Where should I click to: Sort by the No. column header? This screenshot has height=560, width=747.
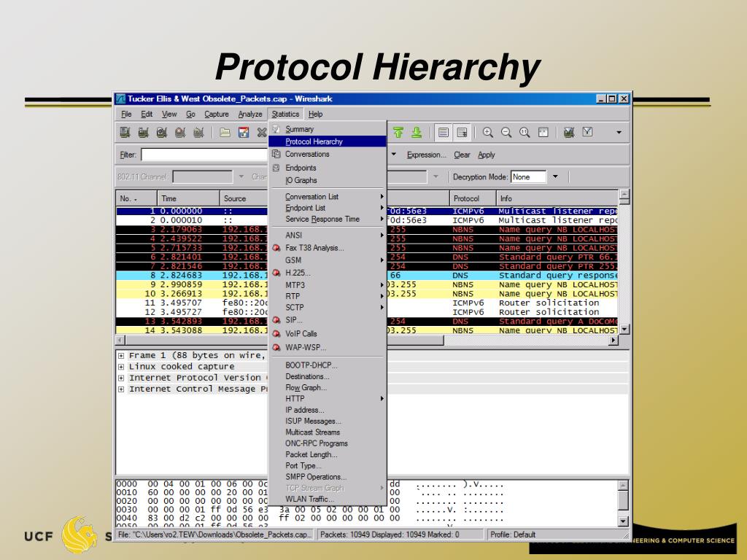136,198
